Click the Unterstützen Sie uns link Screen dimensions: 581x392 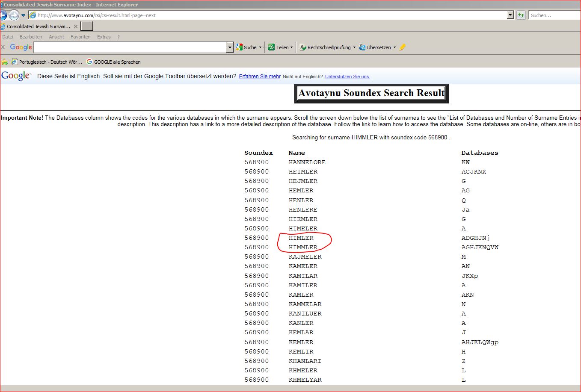(347, 77)
